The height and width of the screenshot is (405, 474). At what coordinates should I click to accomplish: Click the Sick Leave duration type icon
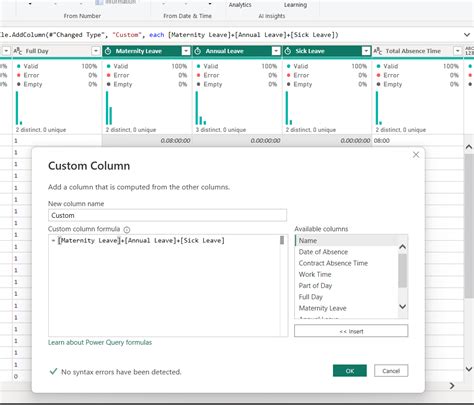(x=288, y=51)
